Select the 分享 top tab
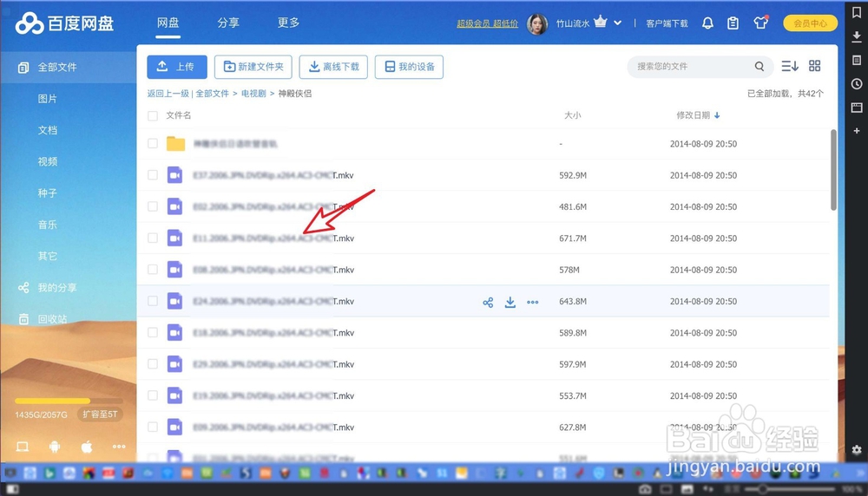Screen dimensions: 868x496 click(x=228, y=23)
